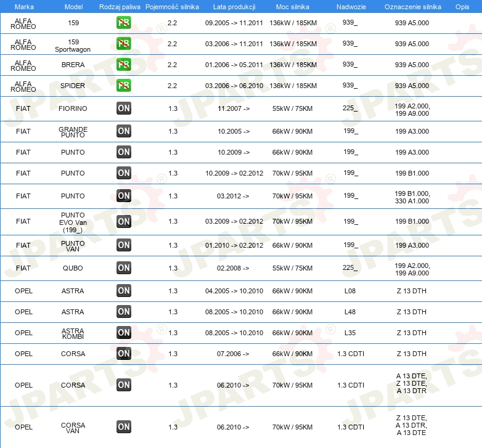Click engine codes A 13 DTE, Z 13 DTE, A 13 DTR
Screen dimensions: 482x448
pos(412,383)
